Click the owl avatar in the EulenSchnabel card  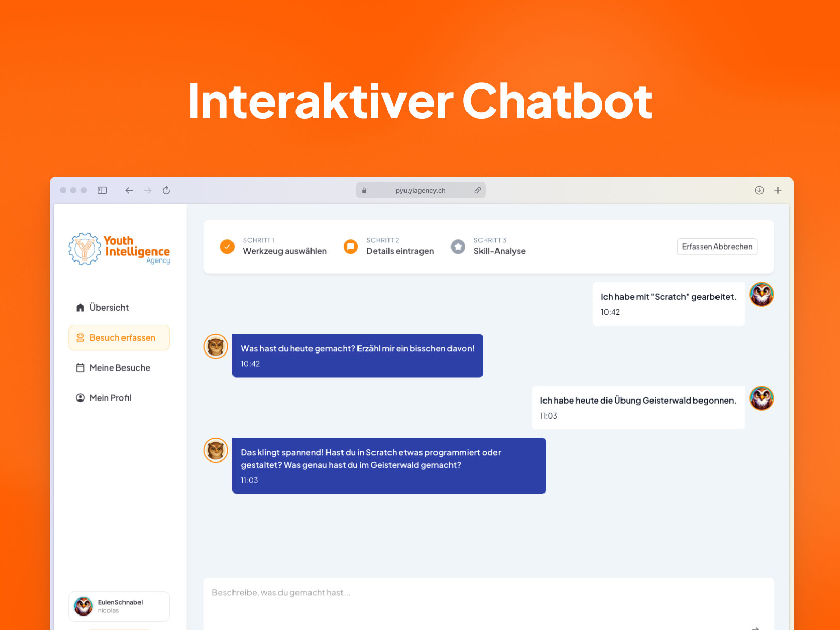click(84, 606)
